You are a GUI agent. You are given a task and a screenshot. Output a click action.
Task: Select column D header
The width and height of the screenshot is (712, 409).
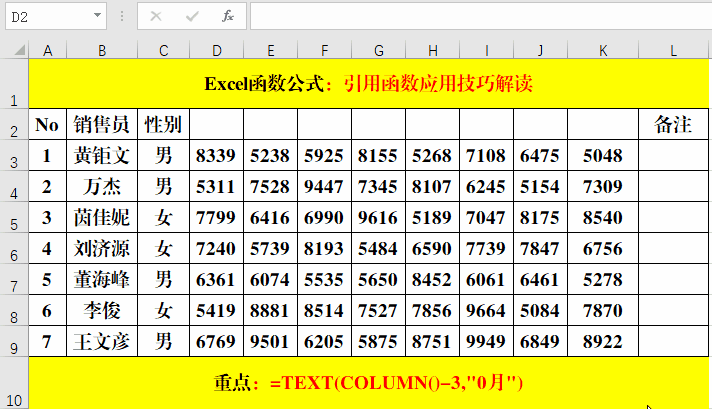[x=216, y=50]
